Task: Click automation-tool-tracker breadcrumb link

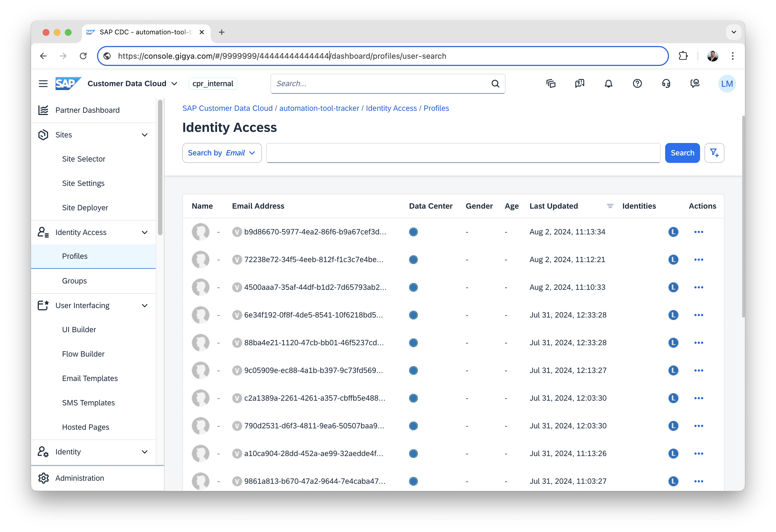Action: [319, 108]
